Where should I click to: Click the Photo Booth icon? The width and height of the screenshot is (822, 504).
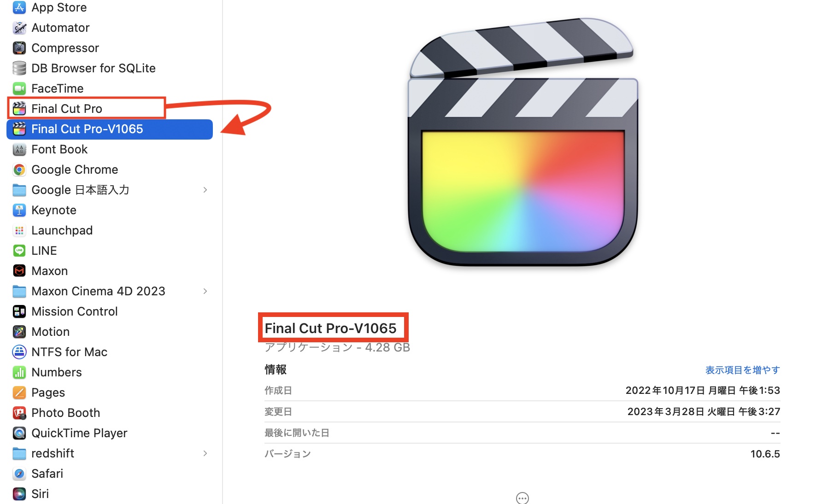[x=19, y=413]
